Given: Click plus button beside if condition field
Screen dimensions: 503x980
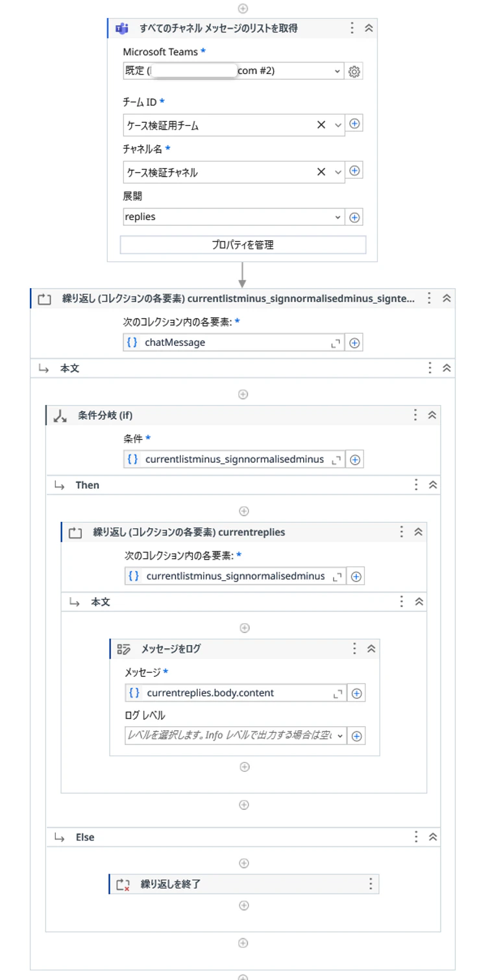Looking at the screenshot, I should point(355,459).
